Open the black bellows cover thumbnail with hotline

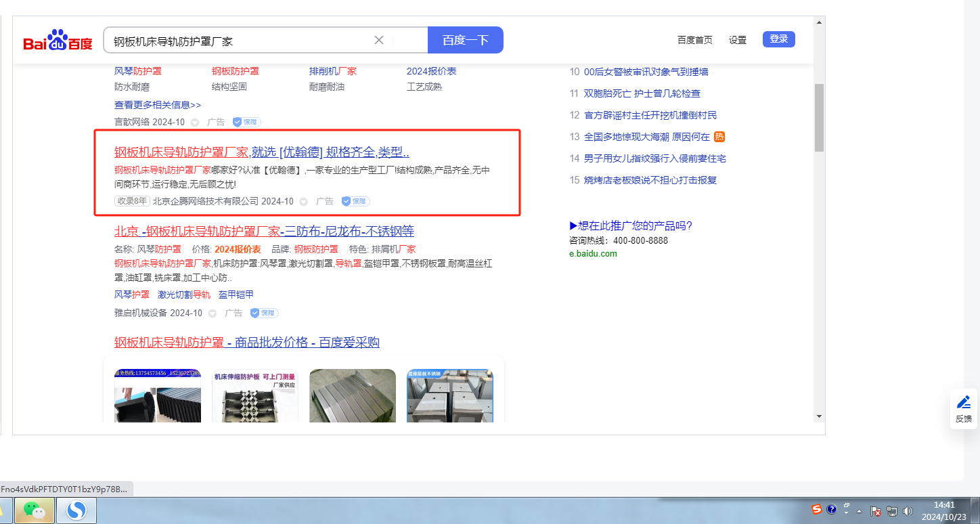pos(158,395)
